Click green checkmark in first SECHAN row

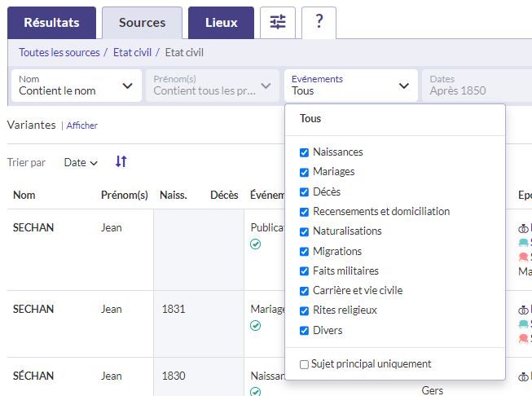coord(256,244)
